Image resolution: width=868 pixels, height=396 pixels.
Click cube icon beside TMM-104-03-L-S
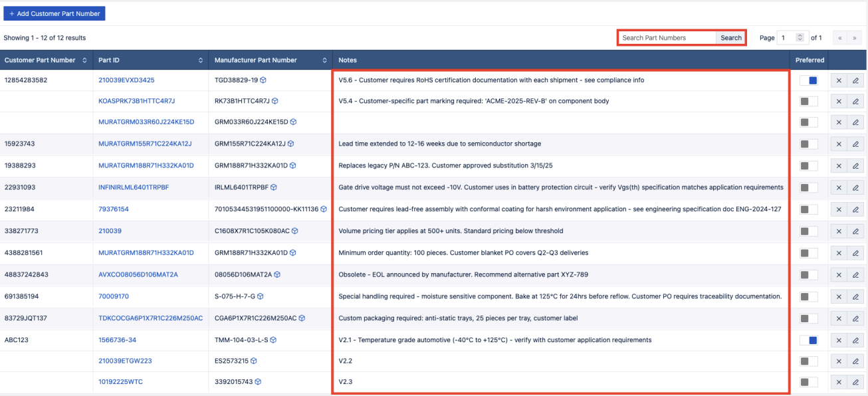click(x=273, y=340)
